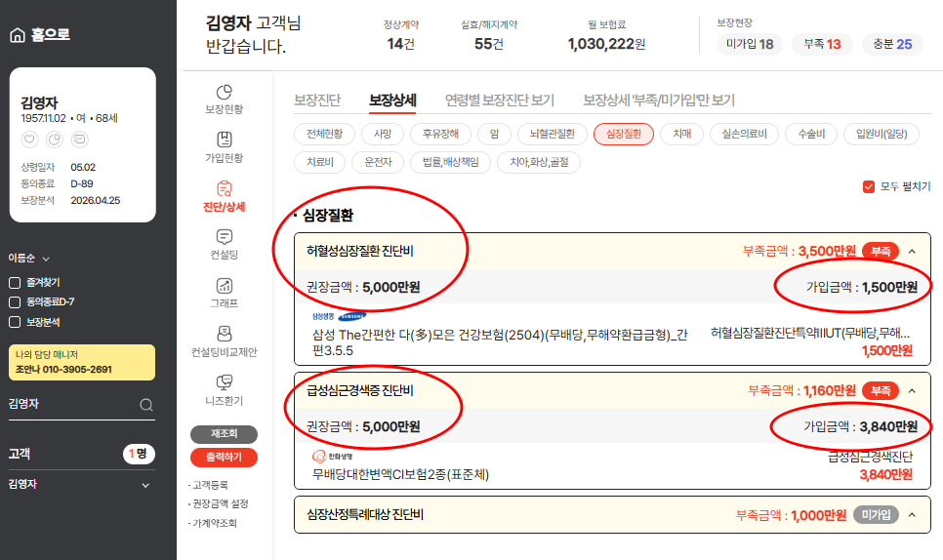
Task: Click 출력하기 button
Action: coord(224,458)
